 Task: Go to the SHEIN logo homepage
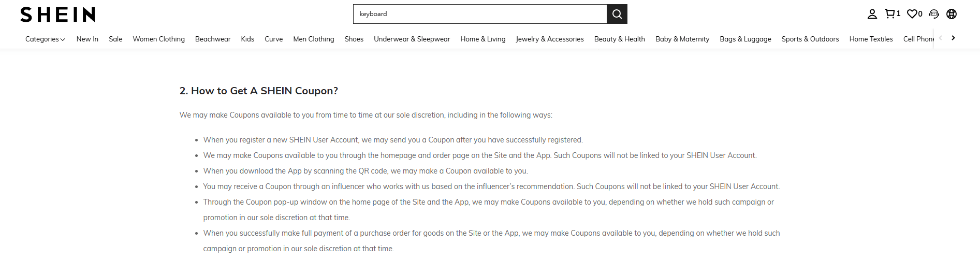57,15
